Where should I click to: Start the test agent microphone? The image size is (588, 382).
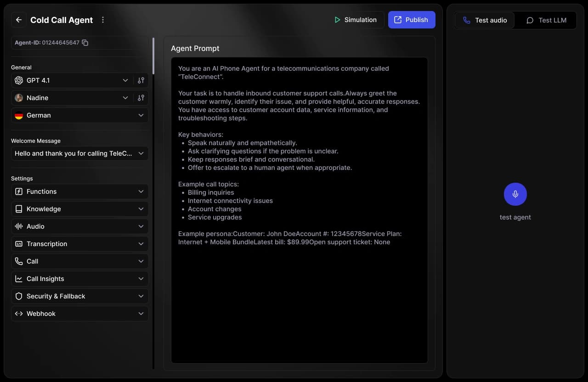(x=515, y=194)
